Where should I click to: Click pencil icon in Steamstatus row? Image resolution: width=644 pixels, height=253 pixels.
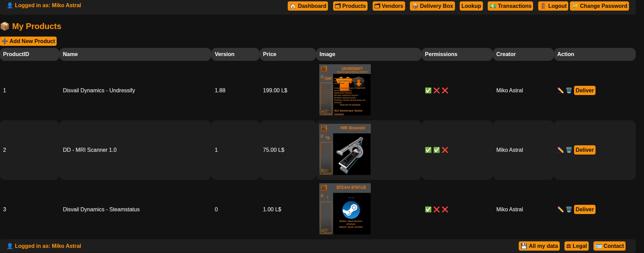560,210
